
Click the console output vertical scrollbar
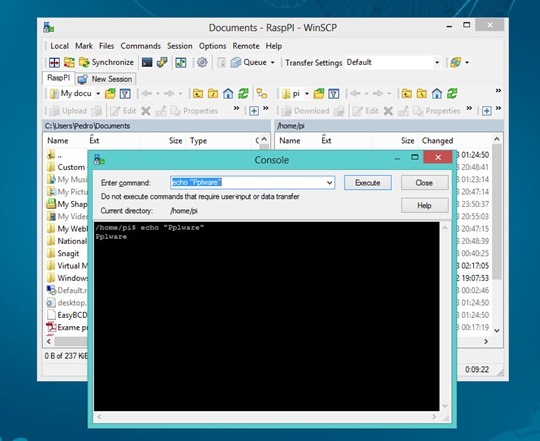[x=445, y=317]
